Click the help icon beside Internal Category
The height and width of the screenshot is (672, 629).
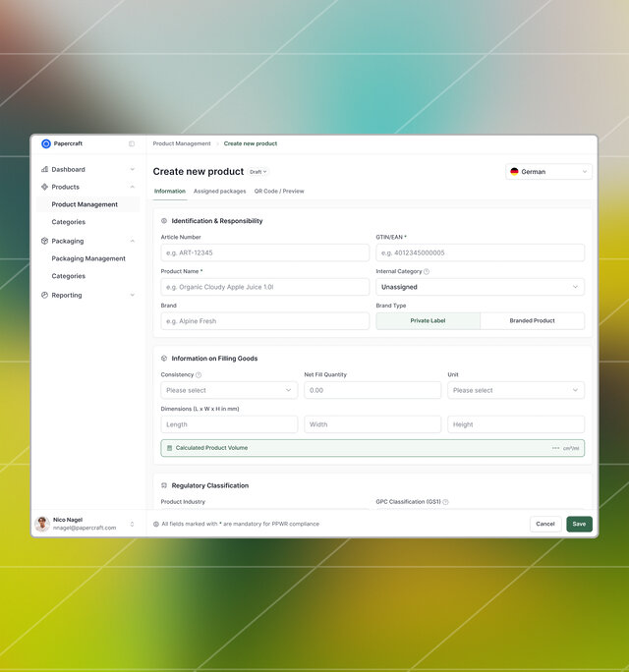(x=427, y=271)
